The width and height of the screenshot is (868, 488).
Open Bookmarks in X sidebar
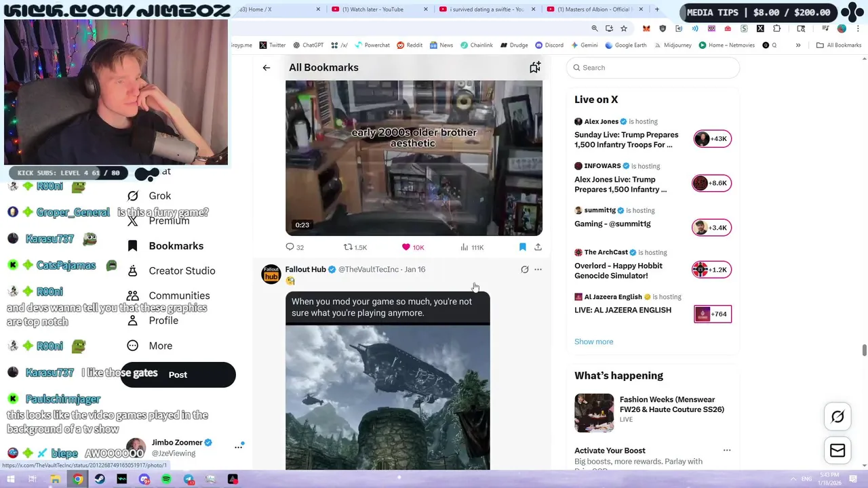(x=165, y=246)
